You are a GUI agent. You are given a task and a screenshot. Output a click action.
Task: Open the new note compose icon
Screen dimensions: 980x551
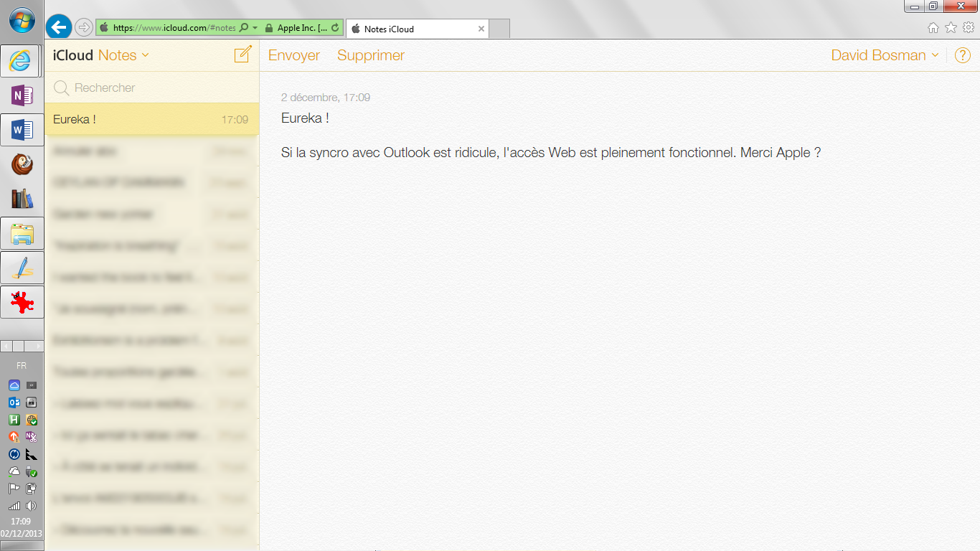pyautogui.click(x=242, y=54)
